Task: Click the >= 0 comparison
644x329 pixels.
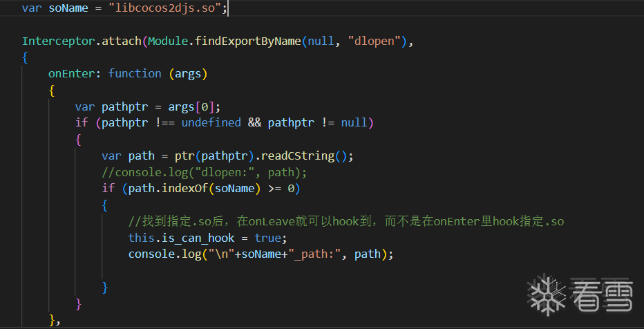Action: pyautogui.click(x=281, y=189)
